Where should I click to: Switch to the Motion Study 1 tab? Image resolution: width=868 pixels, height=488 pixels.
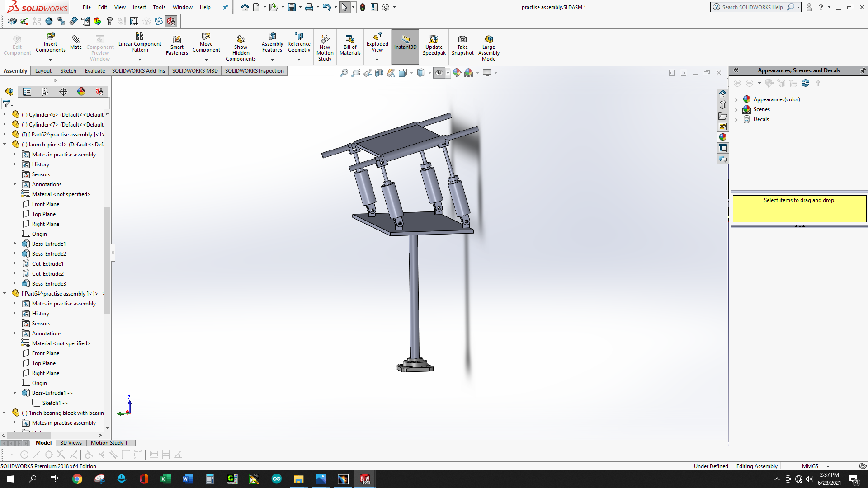[109, 443]
